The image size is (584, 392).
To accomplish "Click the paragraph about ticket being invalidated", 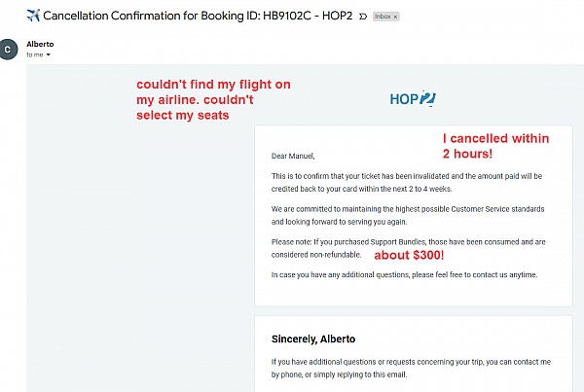I will 407,182.
